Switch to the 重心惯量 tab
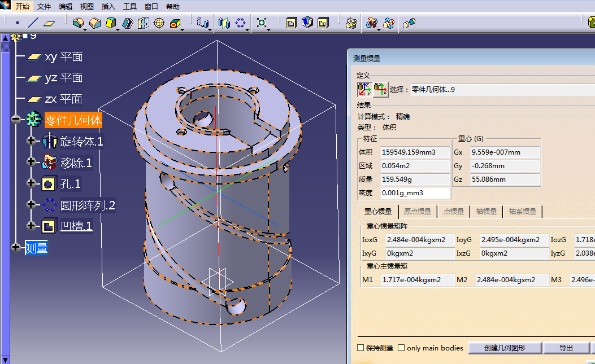 378,212
